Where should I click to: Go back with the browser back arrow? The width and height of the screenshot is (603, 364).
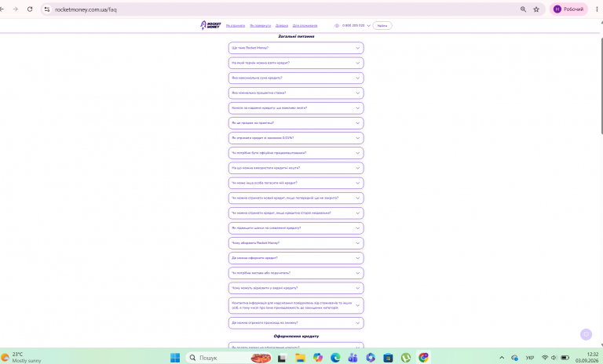point(2,9)
